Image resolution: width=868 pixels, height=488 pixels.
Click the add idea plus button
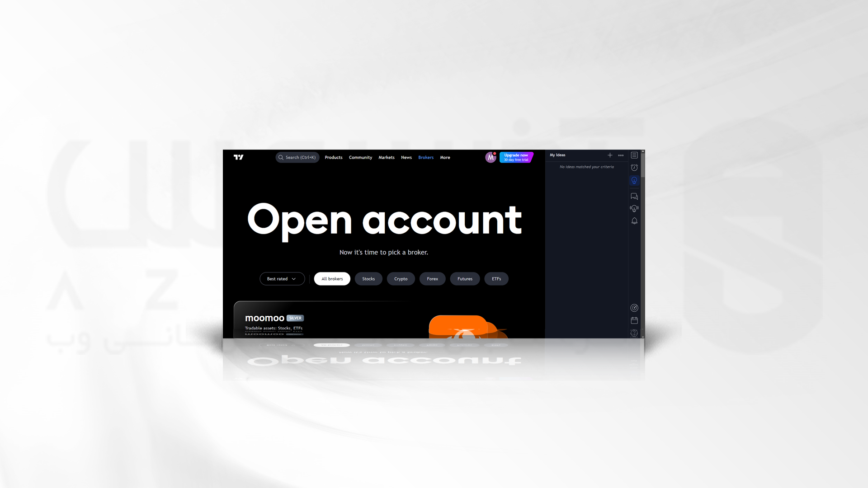(610, 155)
